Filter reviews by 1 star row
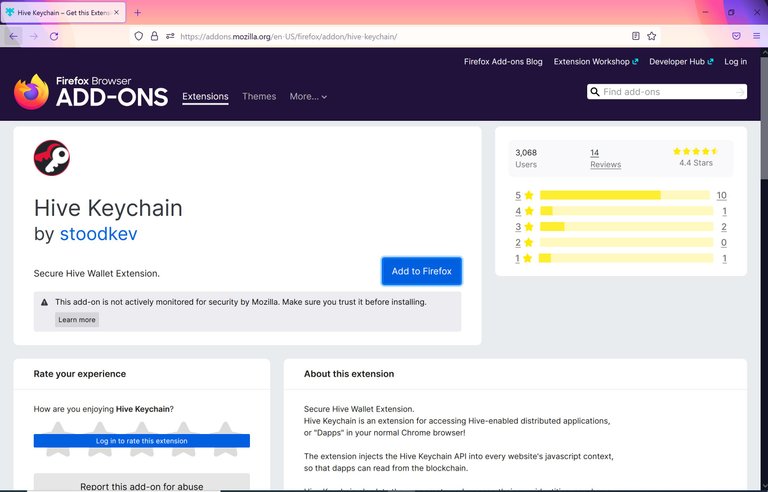 point(621,258)
